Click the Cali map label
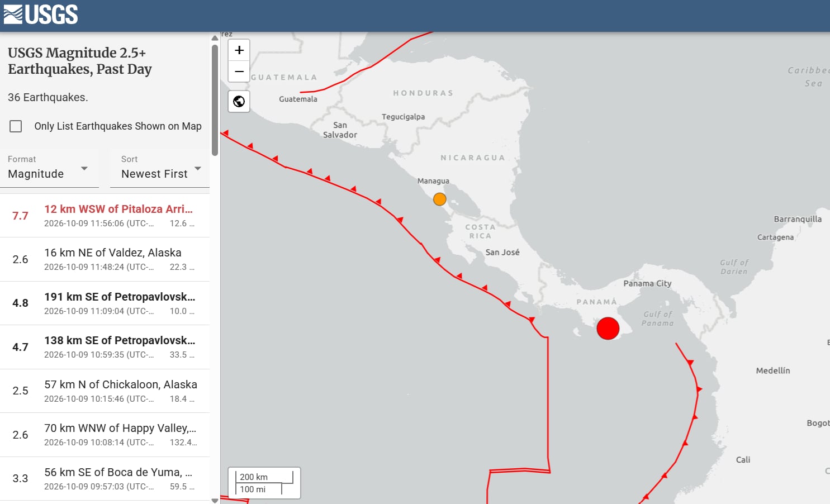 pyautogui.click(x=743, y=460)
